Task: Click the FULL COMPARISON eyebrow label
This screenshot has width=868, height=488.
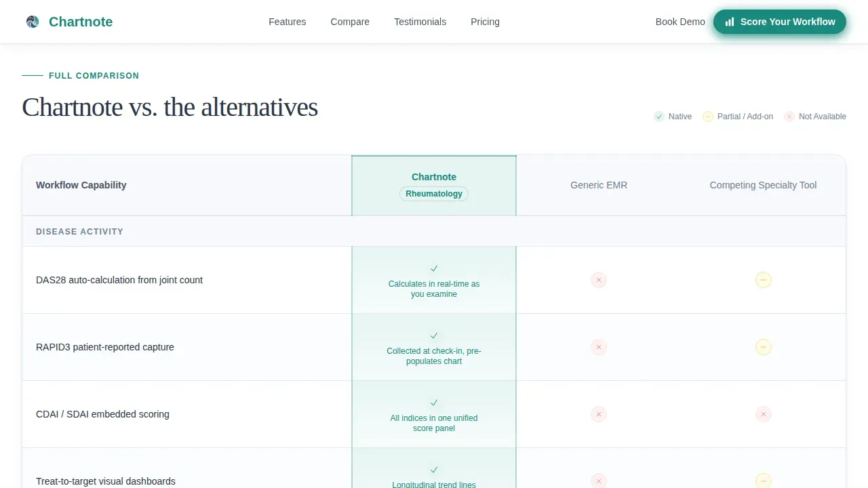Action: (94, 76)
